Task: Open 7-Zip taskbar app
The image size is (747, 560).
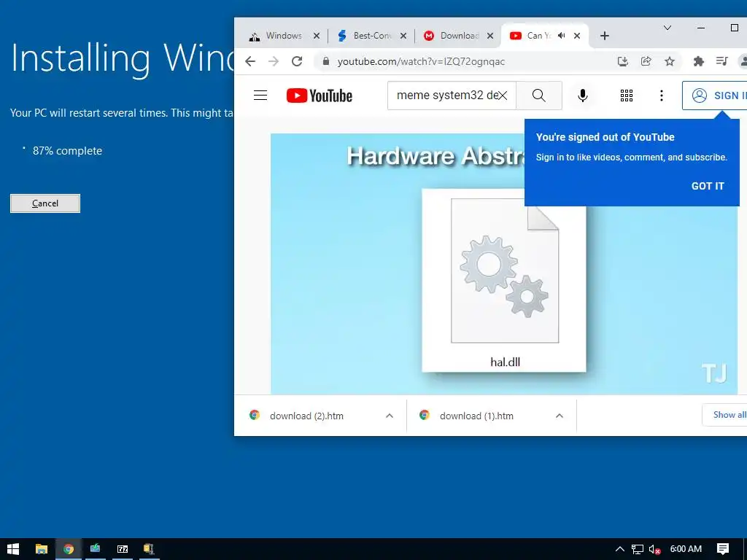Action: [123, 549]
